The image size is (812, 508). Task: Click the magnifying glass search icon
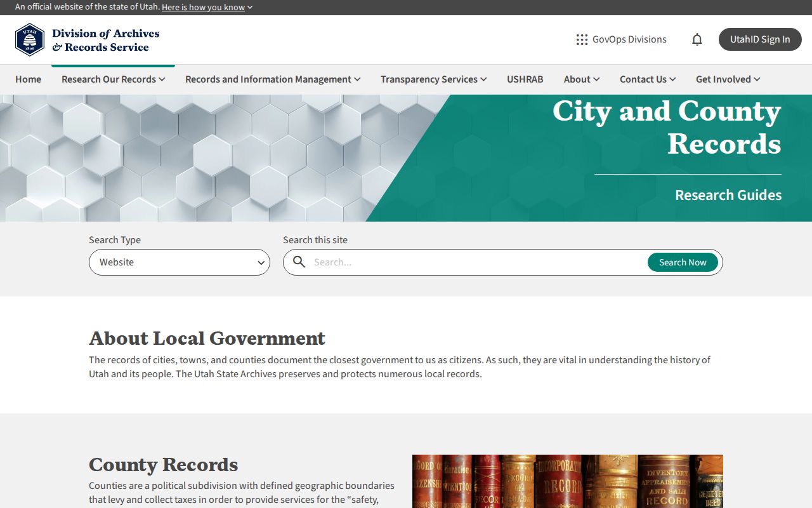point(299,262)
